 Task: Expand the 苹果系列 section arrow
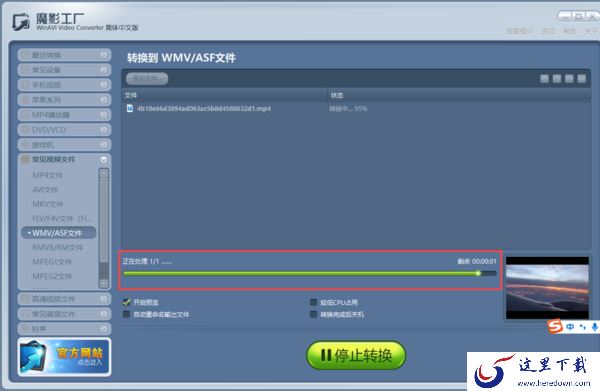[103, 100]
